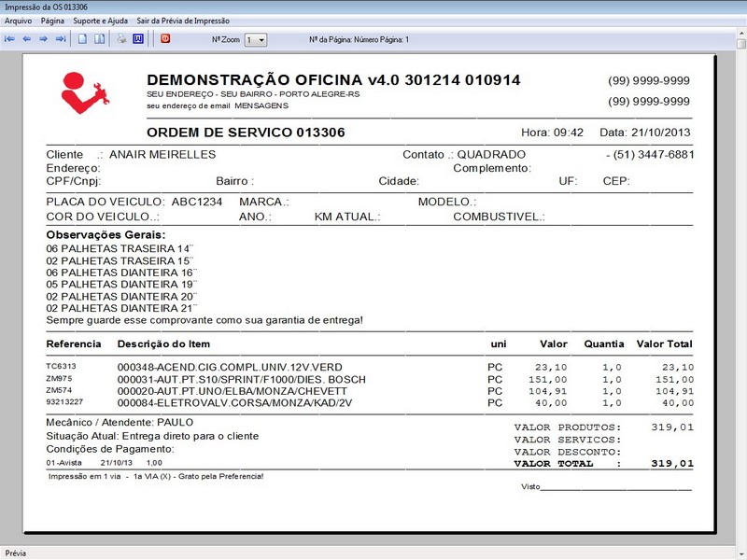Click client name ANAIR MEIRELLES
This screenshot has height=560, width=747.
tap(162, 154)
